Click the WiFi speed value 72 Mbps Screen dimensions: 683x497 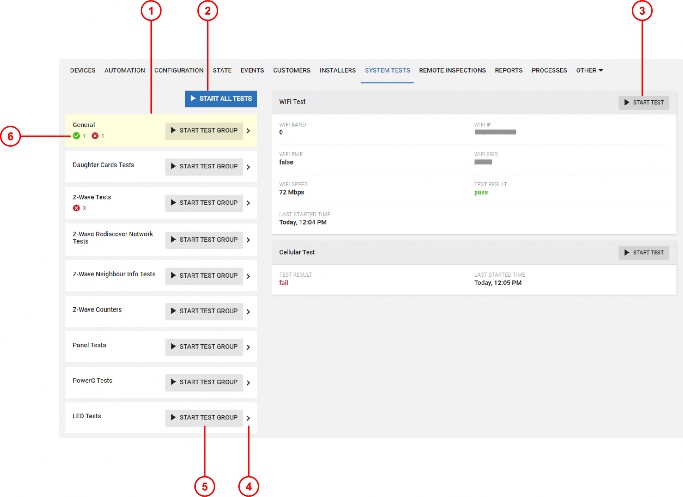pos(291,192)
